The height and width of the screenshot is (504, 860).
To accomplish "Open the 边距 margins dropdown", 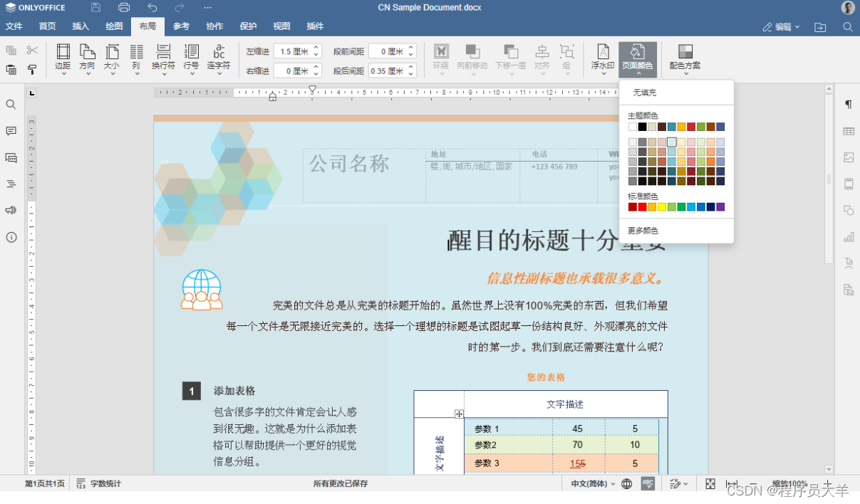I will pyautogui.click(x=63, y=58).
